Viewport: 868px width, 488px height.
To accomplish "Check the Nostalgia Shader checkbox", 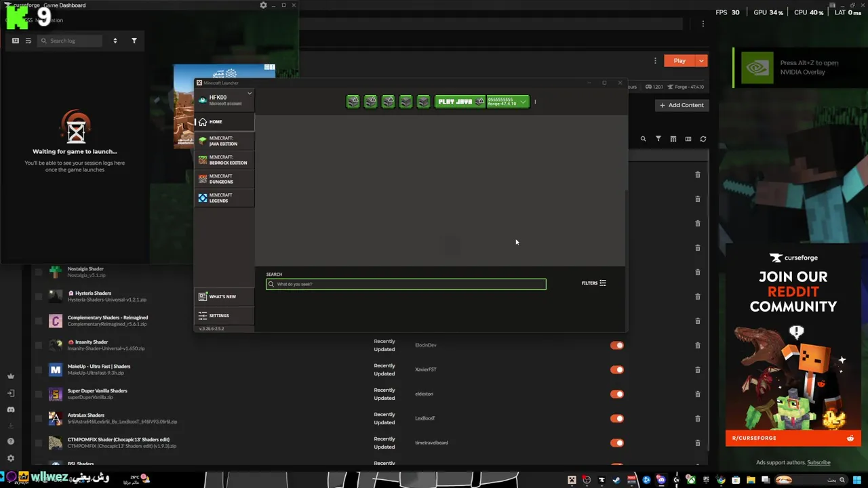I will pos(39,272).
